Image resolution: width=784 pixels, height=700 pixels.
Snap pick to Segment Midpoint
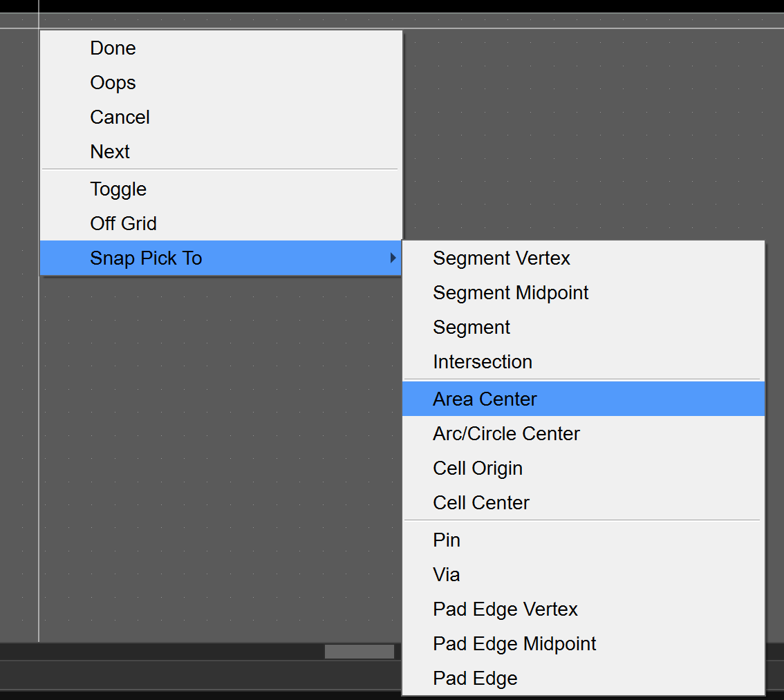pyautogui.click(x=510, y=293)
